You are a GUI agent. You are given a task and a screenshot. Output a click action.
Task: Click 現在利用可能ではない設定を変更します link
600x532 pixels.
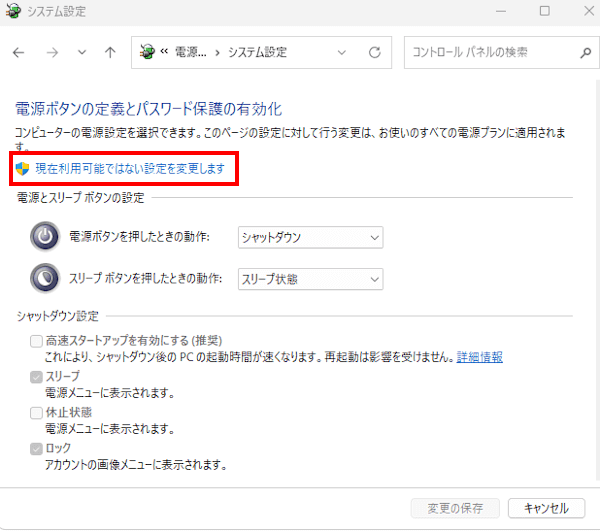pos(130,169)
